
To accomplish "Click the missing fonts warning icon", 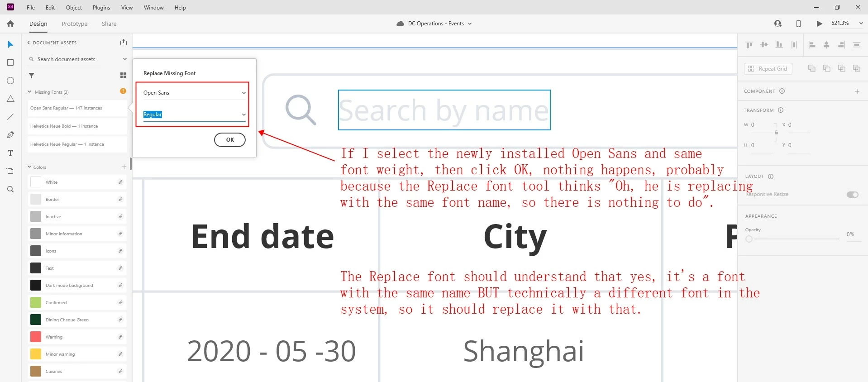I will tap(123, 91).
